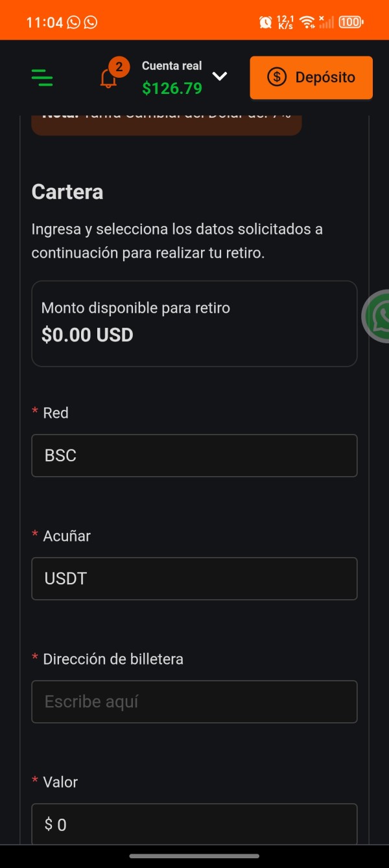Open the hamburger menu icon
The width and height of the screenshot is (389, 868).
point(42,78)
